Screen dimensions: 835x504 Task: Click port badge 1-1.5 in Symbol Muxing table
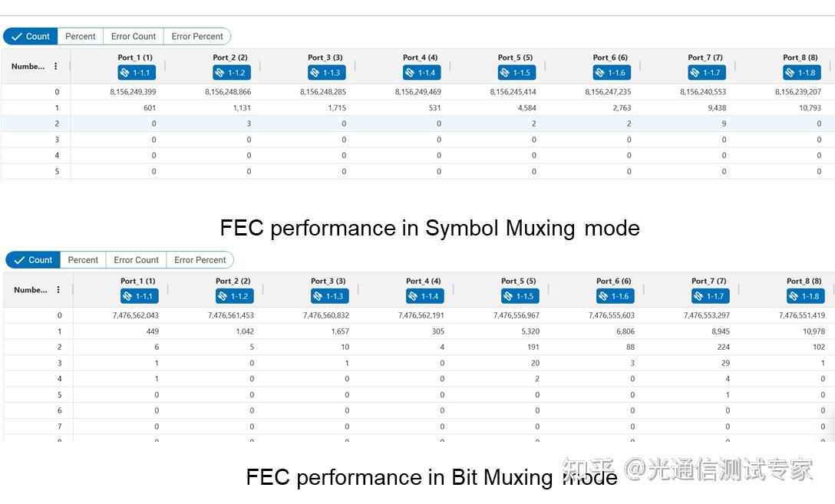pyautogui.click(x=517, y=73)
